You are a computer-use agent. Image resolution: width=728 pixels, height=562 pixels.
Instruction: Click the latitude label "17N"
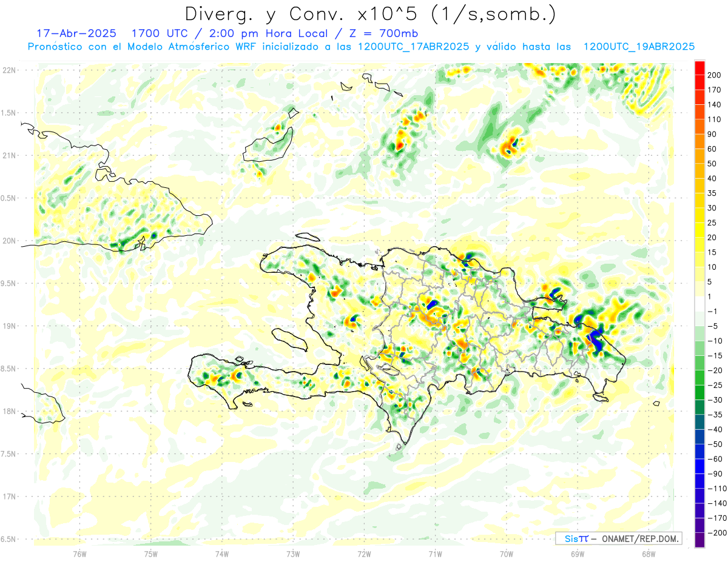pos(9,497)
